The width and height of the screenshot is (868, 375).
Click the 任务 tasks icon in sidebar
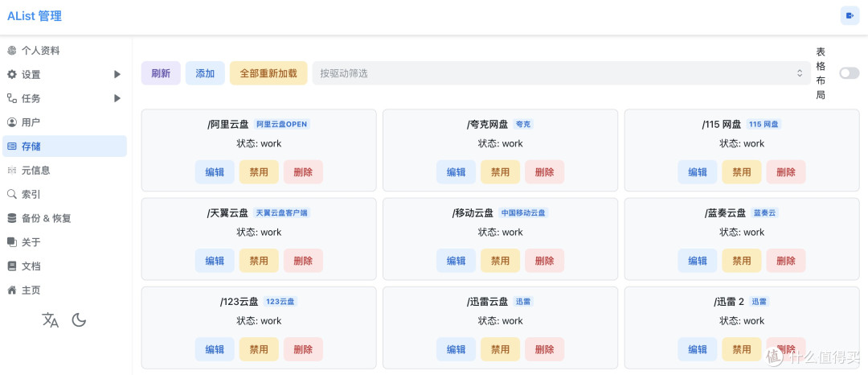pos(11,99)
